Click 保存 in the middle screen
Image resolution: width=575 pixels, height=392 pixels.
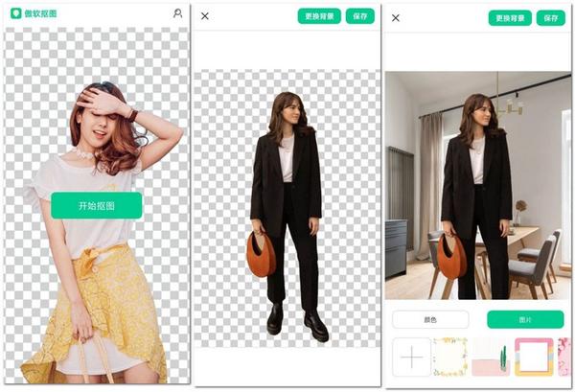point(360,16)
